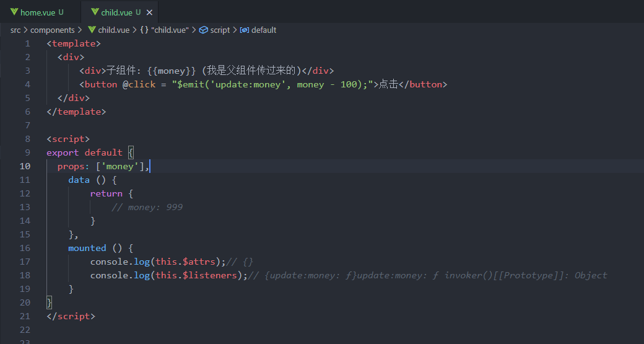The width and height of the screenshot is (644, 344).
Task: Click line number 10 in the gutter
Action: tap(25, 166)
